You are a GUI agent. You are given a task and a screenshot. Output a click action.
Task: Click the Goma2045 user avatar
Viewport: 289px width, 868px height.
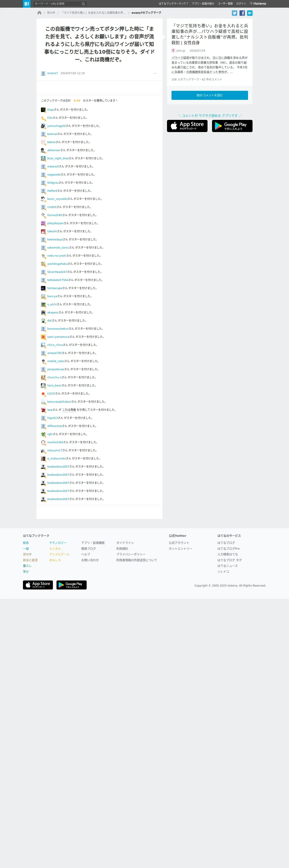coord(43,215)
